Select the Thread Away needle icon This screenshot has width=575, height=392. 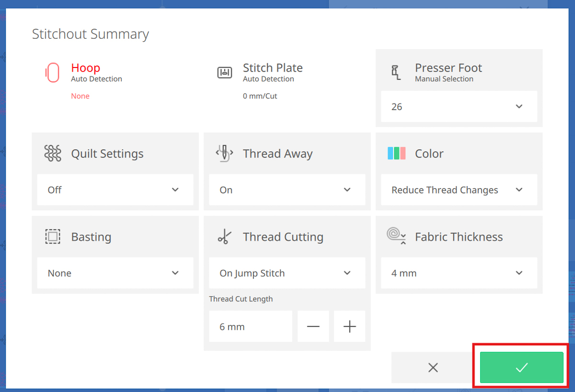223,153
